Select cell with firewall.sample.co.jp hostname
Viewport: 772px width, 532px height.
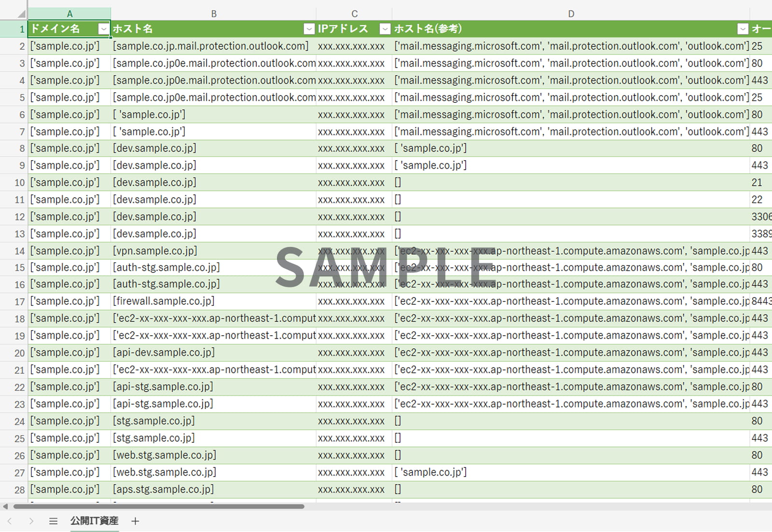tap(214, 301)
